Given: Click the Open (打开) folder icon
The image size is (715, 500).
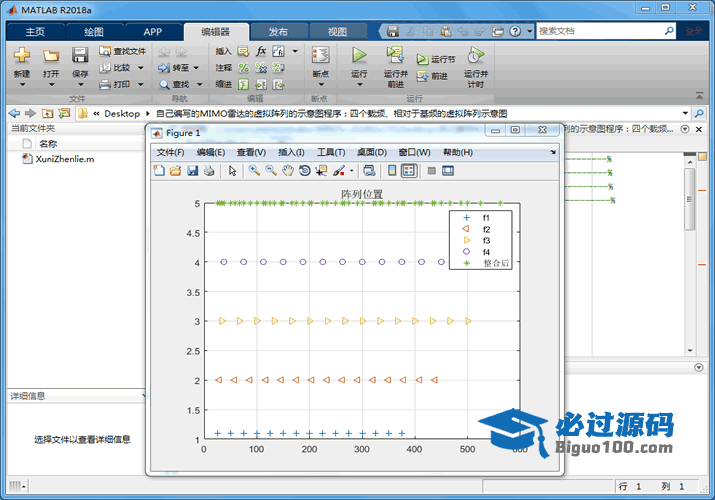Looking at the screenshot, I should coord(51,56).
